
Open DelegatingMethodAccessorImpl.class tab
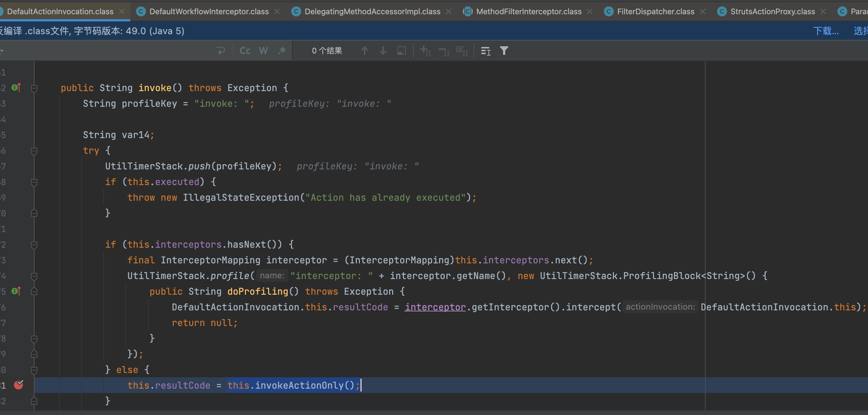pos(372,11)
